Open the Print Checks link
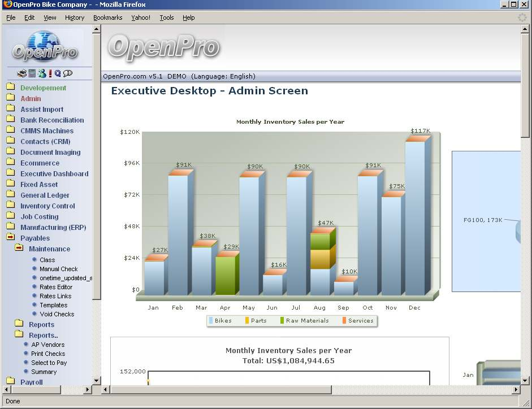The height and width of the screenshot is (409, 532). point(48,354)
